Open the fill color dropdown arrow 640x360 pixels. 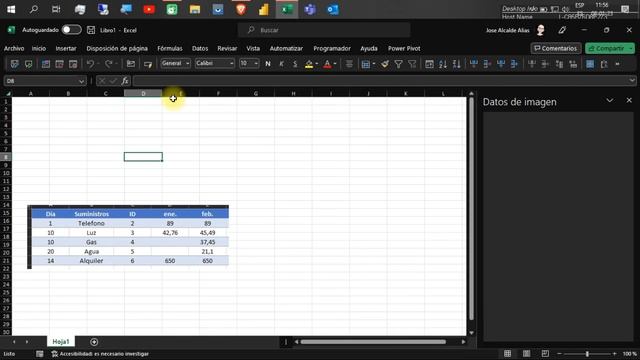(x=317, y=64)
